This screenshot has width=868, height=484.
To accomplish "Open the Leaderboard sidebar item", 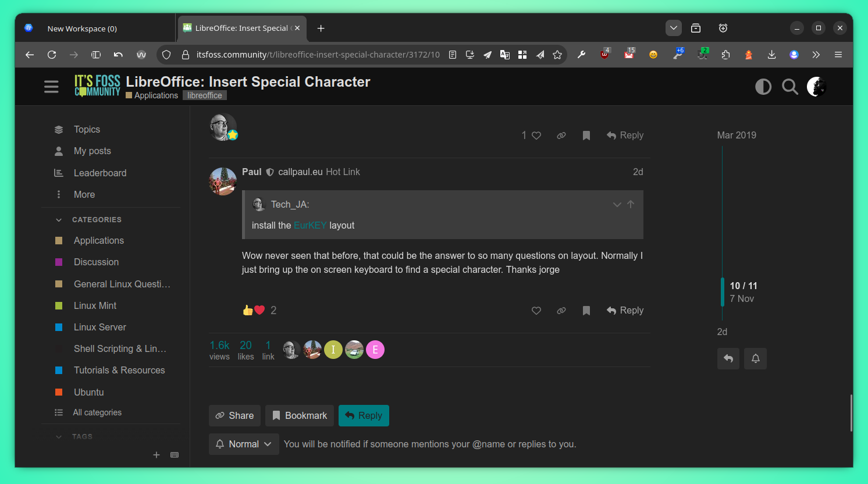I will 99,173.
